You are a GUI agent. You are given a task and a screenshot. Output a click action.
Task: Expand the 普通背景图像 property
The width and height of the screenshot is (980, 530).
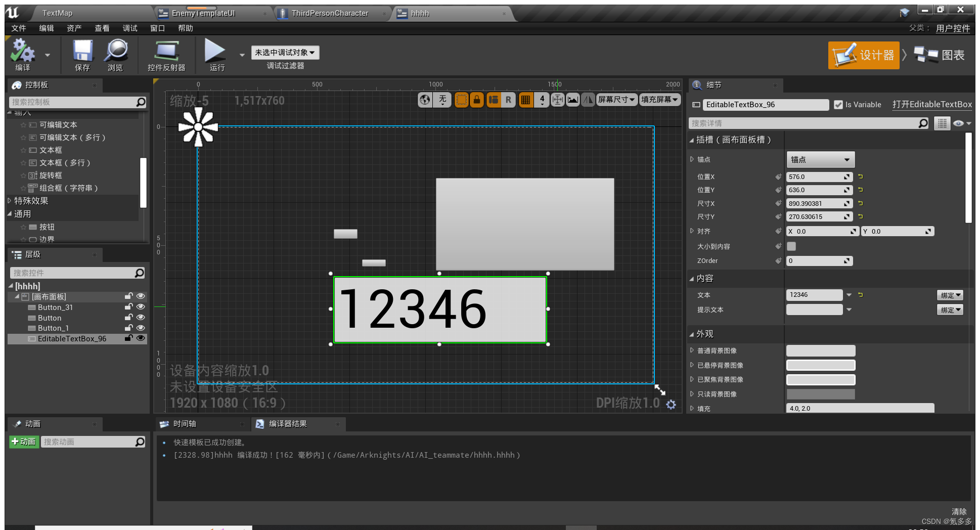692,350
